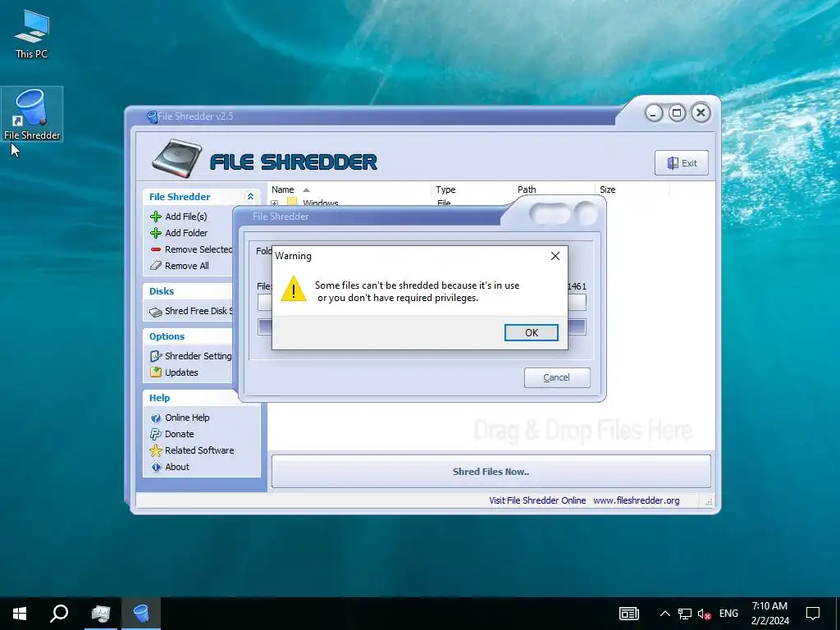
Task: Expand the Windows folder tree node
Action: (275, 203)
